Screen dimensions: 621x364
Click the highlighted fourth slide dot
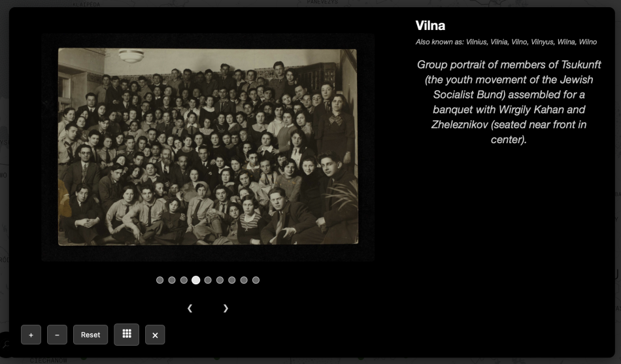[x=195, y=280]
